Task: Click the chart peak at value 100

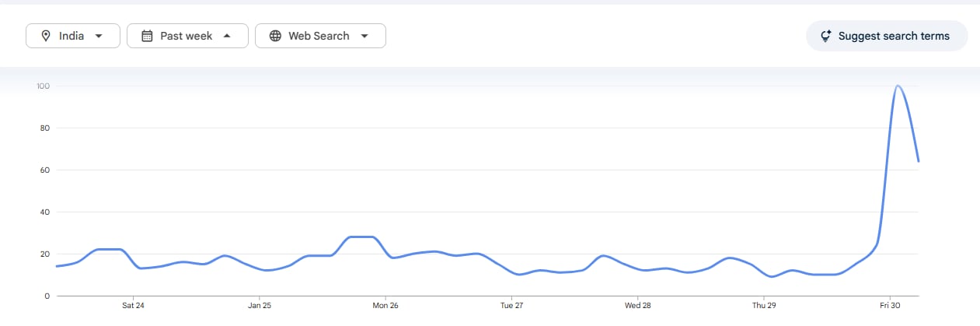Action: (x=898, y=86)
